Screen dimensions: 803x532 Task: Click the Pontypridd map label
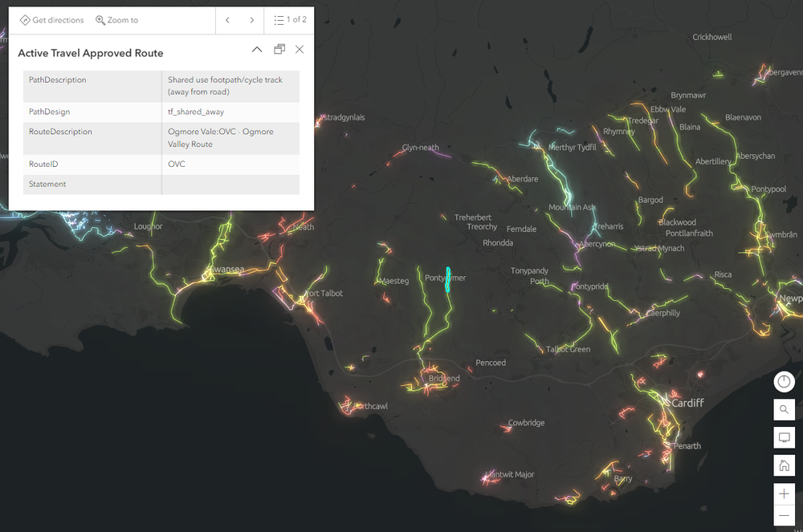point(589,286)
